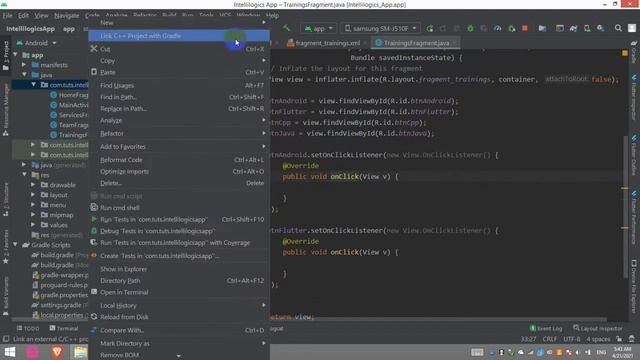Viewport: 640px width, 360px height.
Task: Click the yellow warning indicator above editor scrollbar
Action: point(625,53)
